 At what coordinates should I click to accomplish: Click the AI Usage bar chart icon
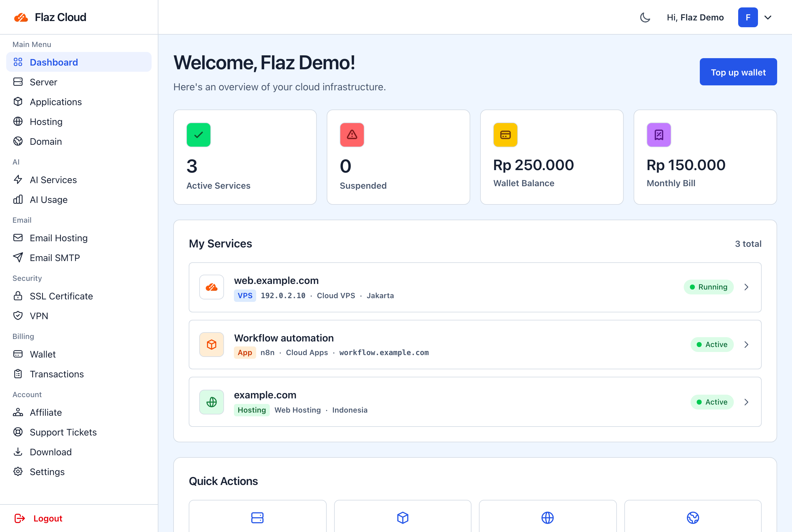coord(18,199)
